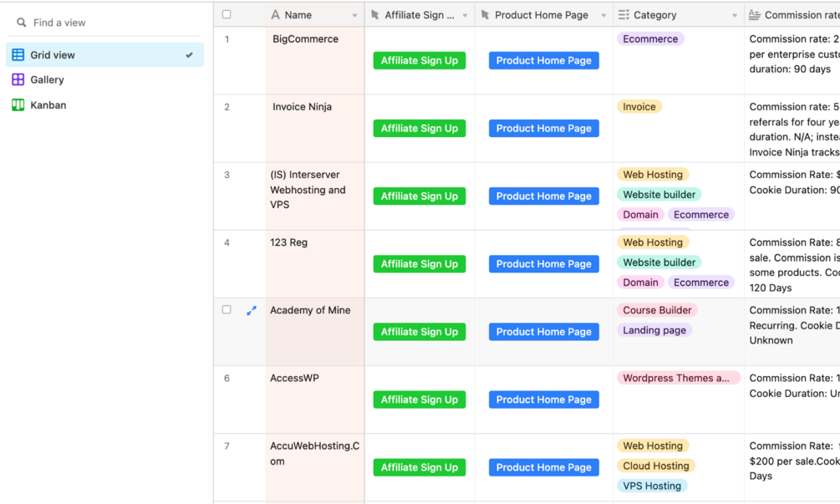Click the Landing page tag
Image resolution: width=840 pixels, height=504 pixels.
tap(654, 330)
